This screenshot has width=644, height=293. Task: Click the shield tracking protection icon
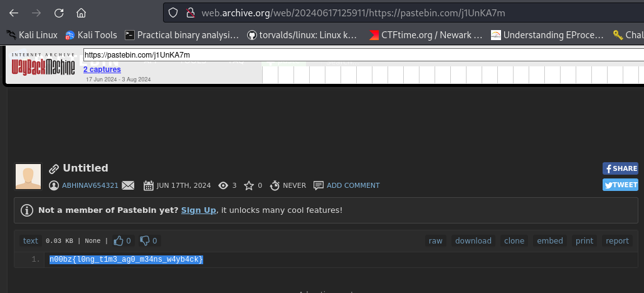174,13
